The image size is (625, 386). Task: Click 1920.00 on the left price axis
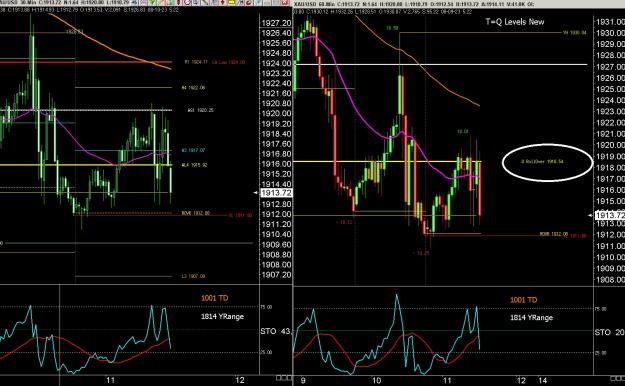tap(276, 114)
